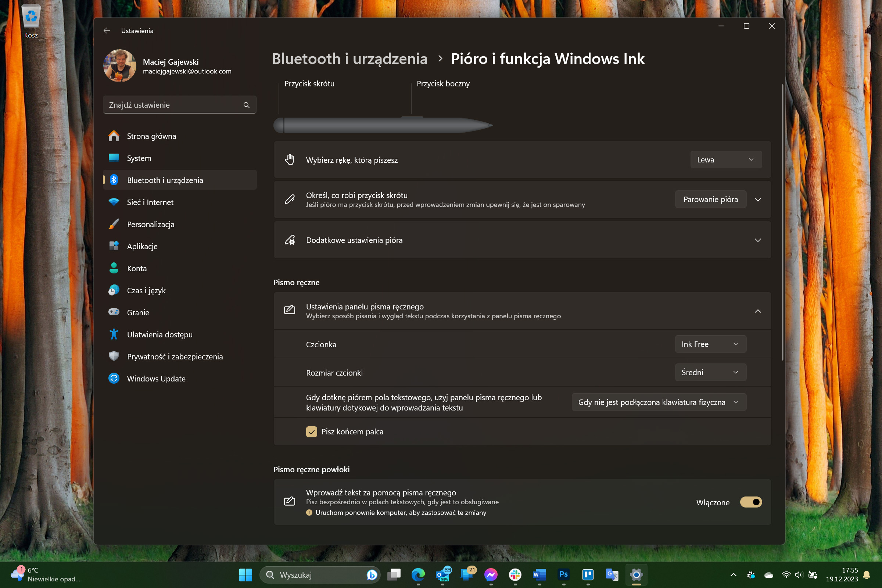Click the Windows Update refresh icon
Viewport: 882px width, 588px height.
tap(114, 379)
